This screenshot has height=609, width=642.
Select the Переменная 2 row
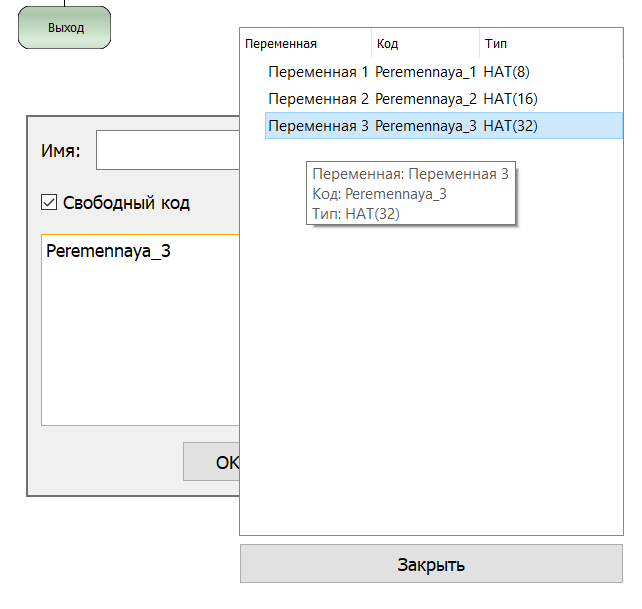[x=318, y=99]
